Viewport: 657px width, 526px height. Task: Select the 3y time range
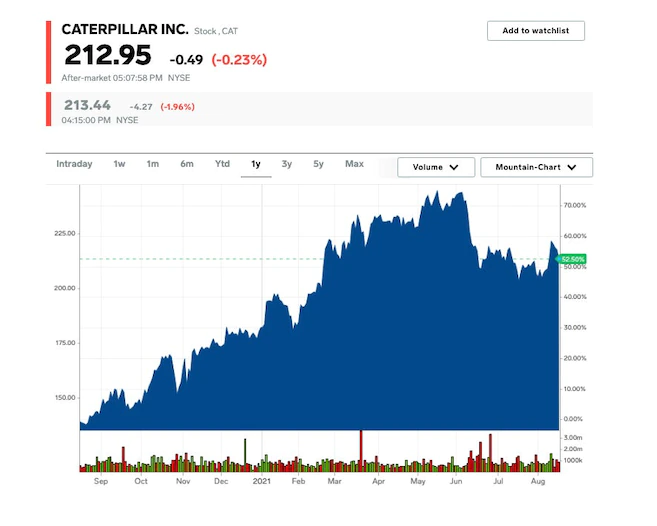(x=287, y=164)
